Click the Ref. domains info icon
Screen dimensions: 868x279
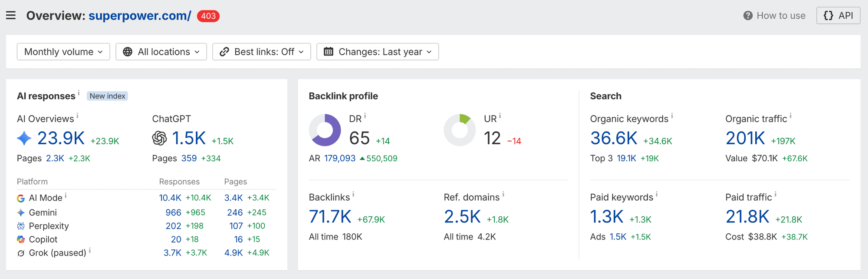(503, 194)
